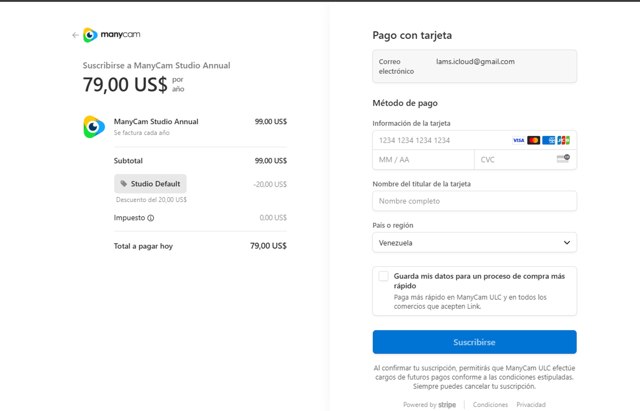Click the Visa card icon

pos(518,140)
